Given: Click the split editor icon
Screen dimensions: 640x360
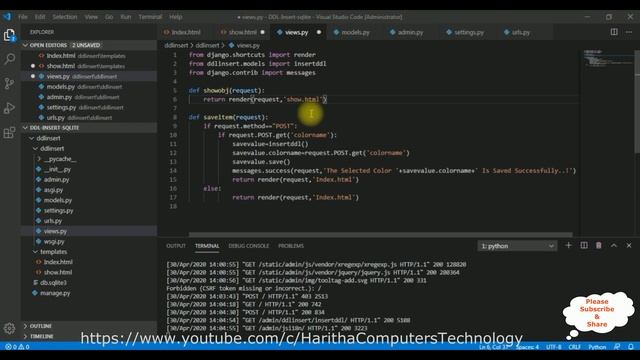Looking at the screenshot, I should [614, 32].
